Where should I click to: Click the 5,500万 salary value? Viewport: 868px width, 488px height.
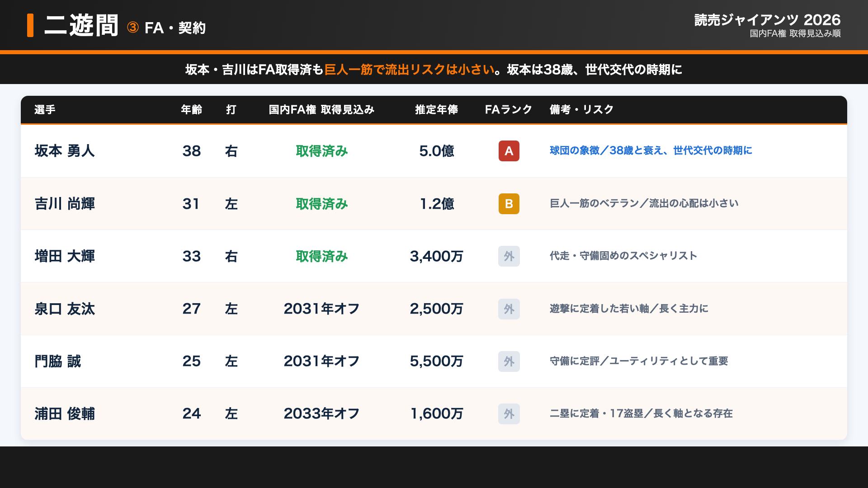click(x=437, y=361)
